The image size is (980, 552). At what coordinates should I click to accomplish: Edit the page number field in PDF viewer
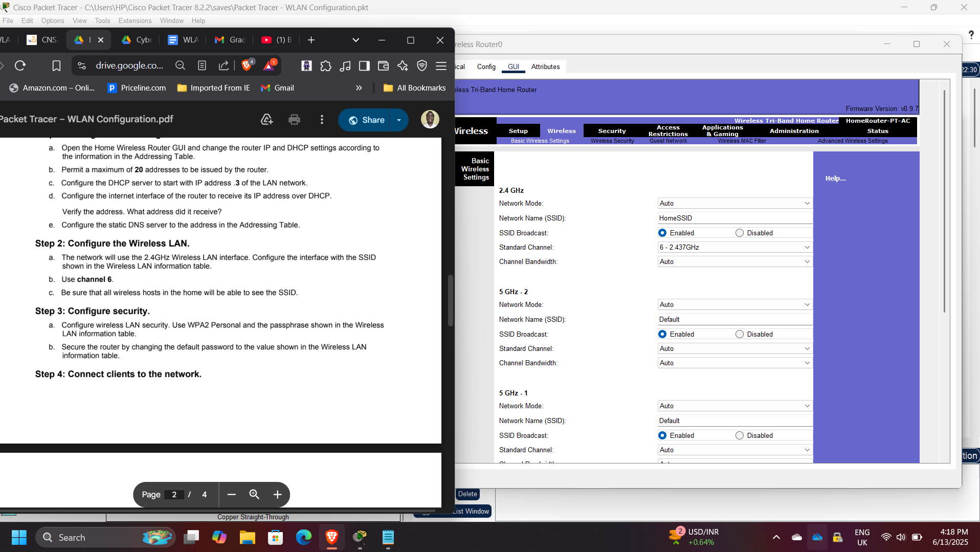(174, 494)
